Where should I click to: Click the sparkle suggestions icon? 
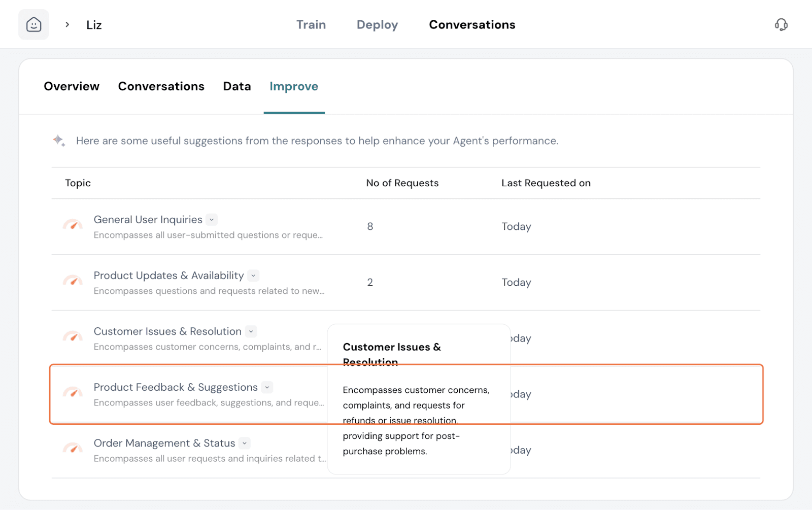pos(59,141)
